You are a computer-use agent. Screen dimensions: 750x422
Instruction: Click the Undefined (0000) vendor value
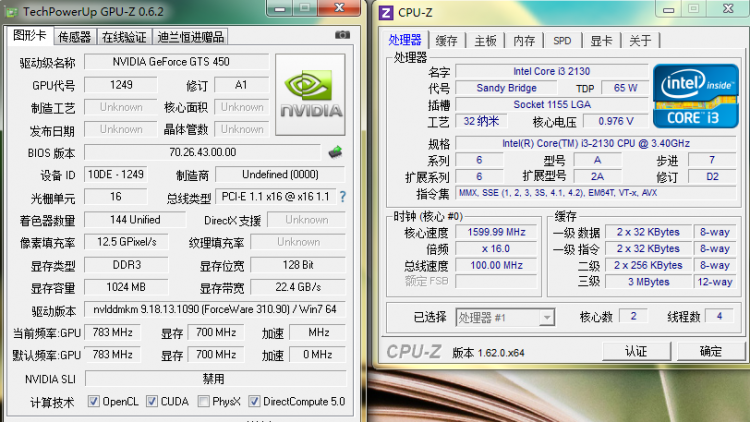[x=280, y=174]
